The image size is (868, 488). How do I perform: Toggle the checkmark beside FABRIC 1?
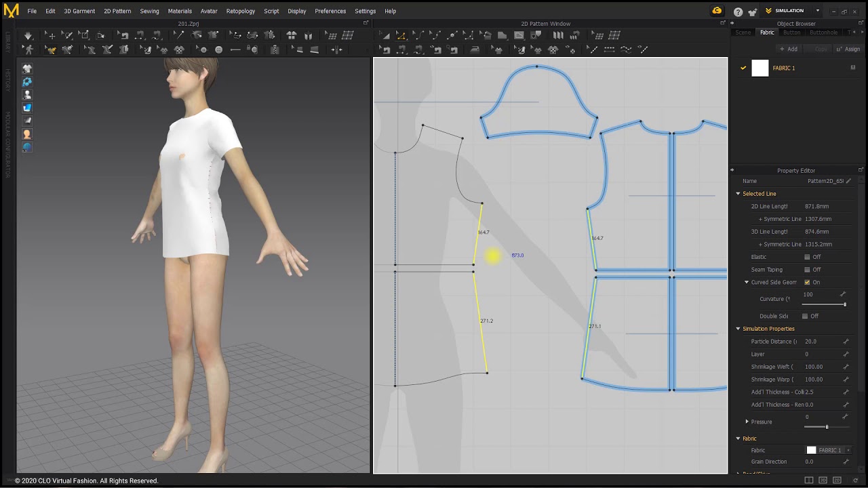coord(743,68)
